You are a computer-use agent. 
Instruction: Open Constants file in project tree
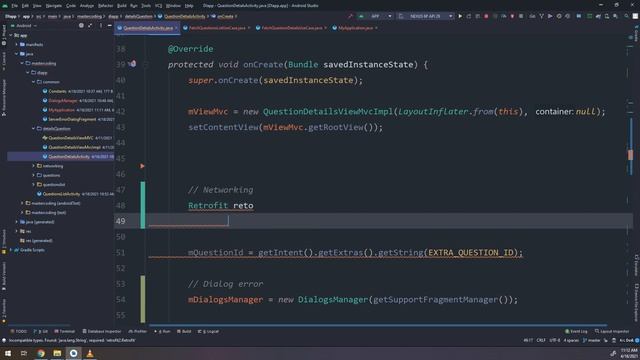[x=57, y=91]
